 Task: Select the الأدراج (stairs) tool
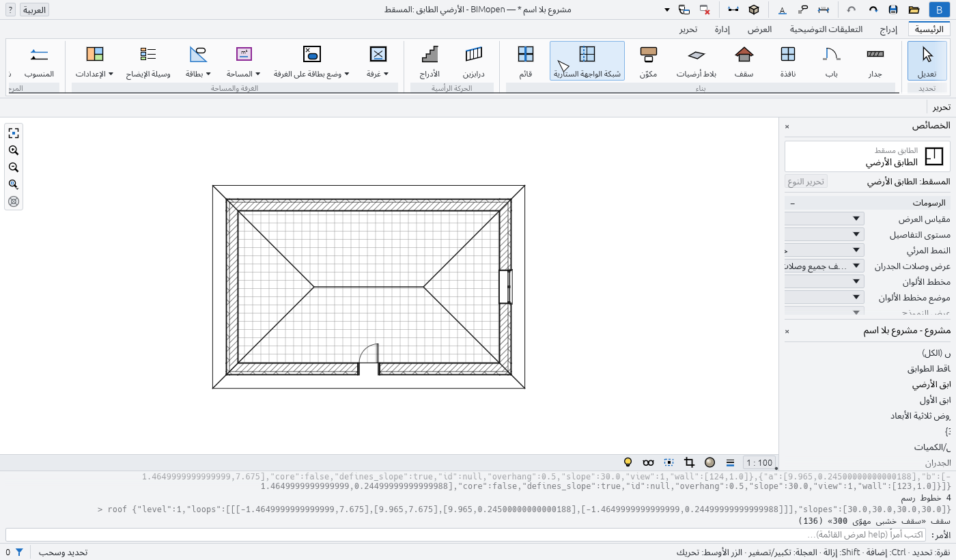[430, 61]
